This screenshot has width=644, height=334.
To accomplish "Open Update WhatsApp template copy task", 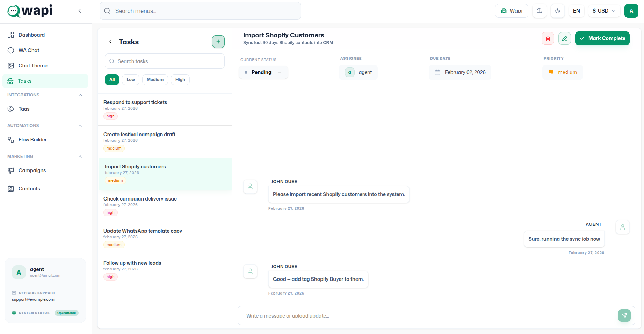I will pos(165,238).
